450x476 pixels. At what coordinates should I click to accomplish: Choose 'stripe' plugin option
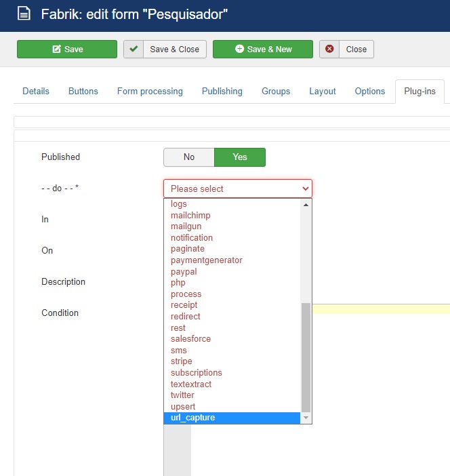coord(232,361)
